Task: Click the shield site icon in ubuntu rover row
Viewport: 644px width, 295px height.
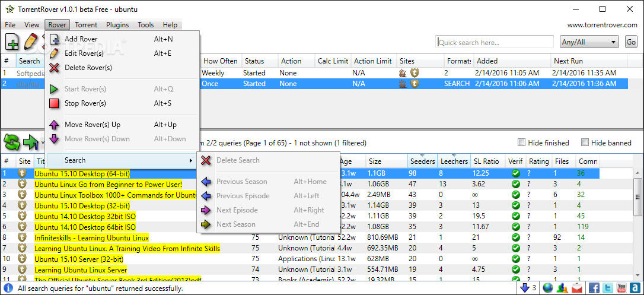Action: [x=415, y=84]
